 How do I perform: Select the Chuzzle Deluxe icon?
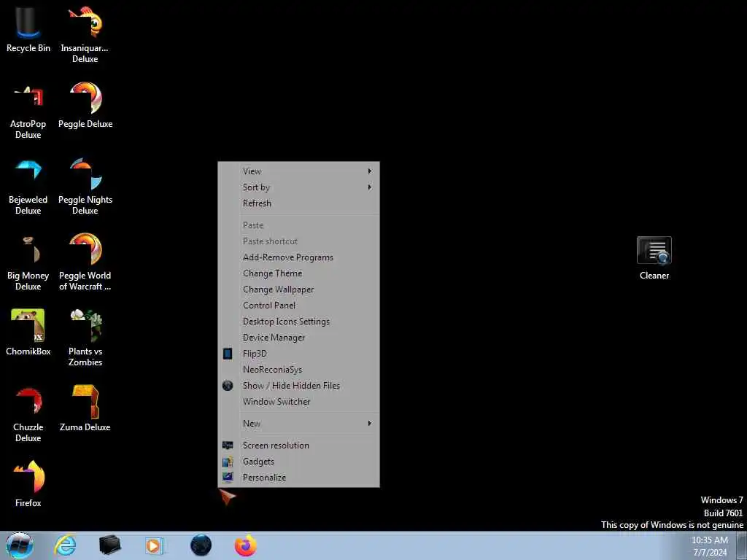28,415
